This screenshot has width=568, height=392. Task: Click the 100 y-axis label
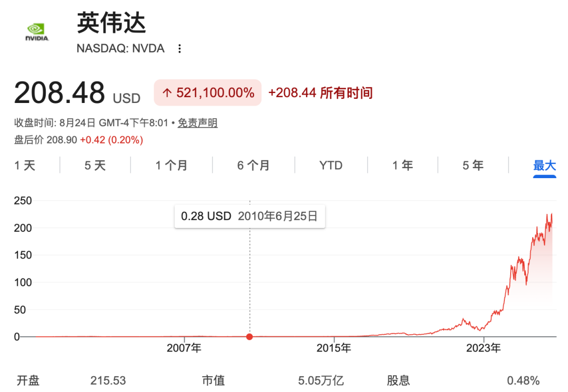click(x=23, y=282)
